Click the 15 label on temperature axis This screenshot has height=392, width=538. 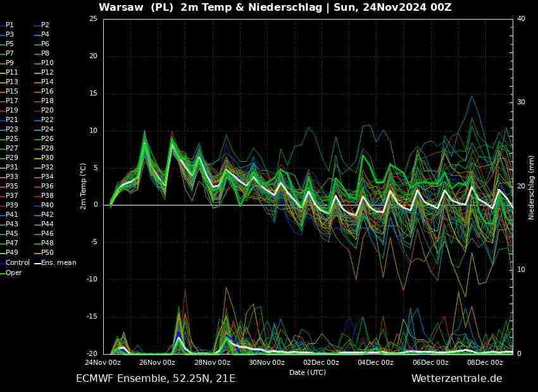point(93,94)
